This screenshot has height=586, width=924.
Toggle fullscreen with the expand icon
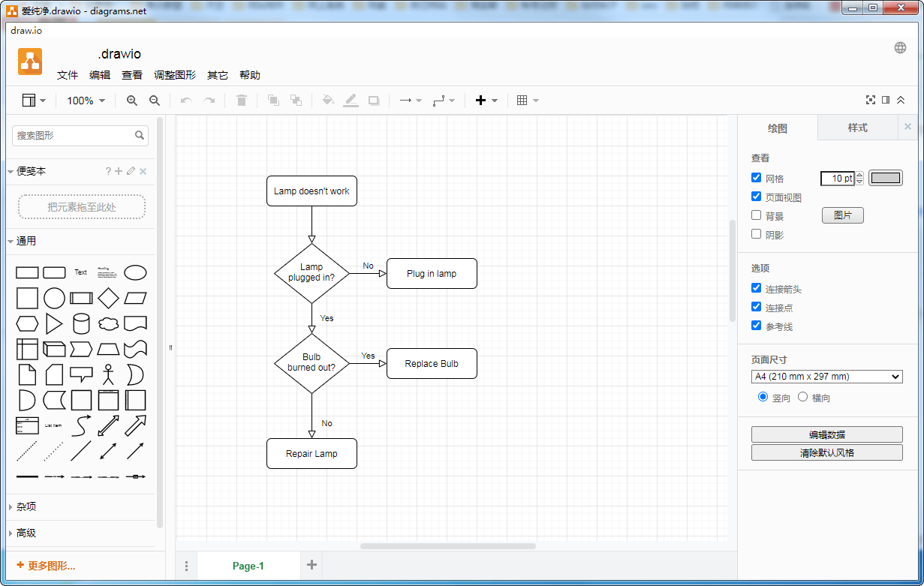click(871, 100)
